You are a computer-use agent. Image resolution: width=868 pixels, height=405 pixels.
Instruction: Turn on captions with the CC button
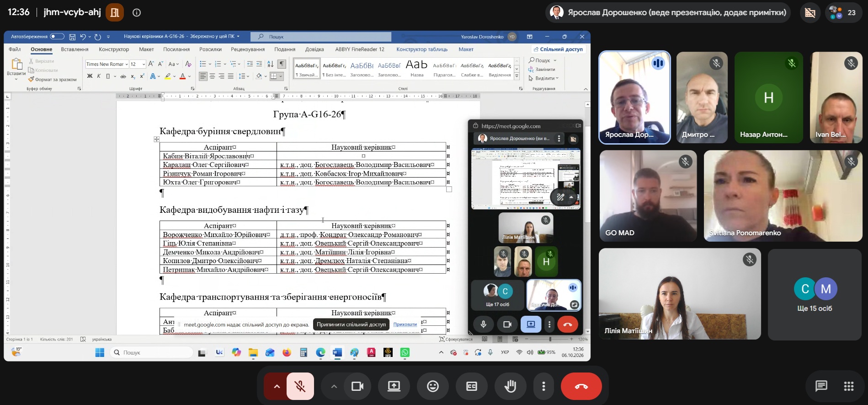coord(471,386)
